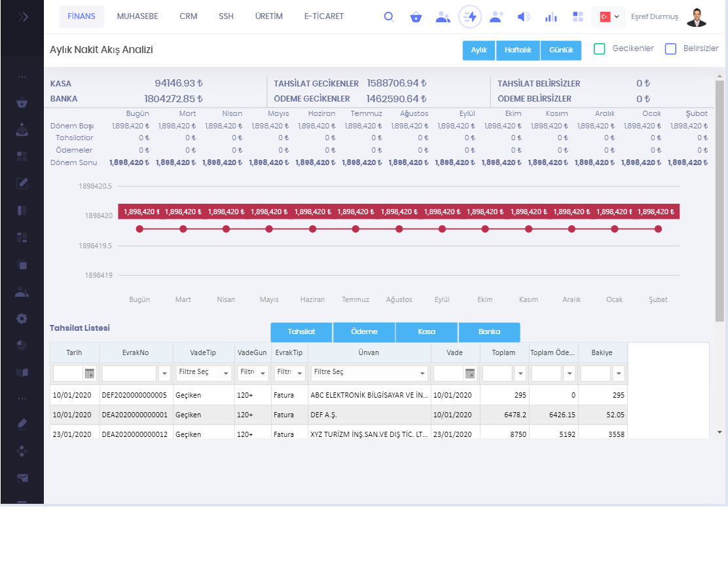Click the megaphone announcements icon
Viewport: 728px width, 568px height.
[x=523, y=17]
